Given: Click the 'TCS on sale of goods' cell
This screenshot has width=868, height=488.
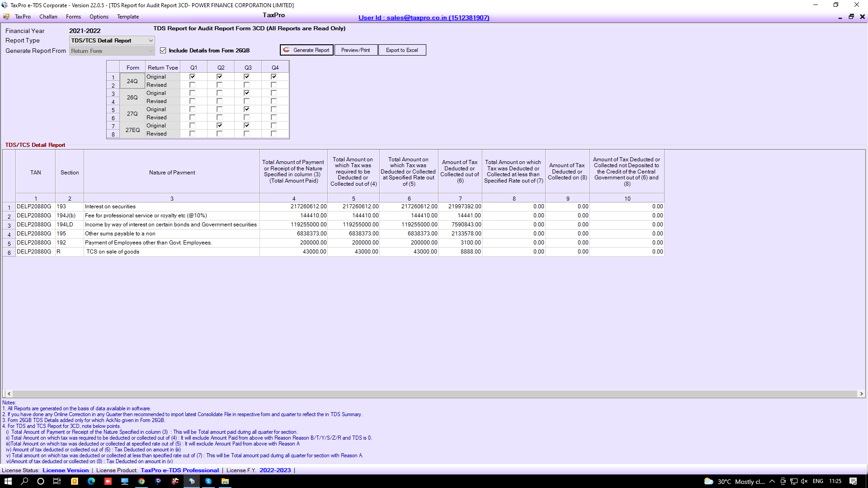Looking at the screenshot, I should pos(172,252).
